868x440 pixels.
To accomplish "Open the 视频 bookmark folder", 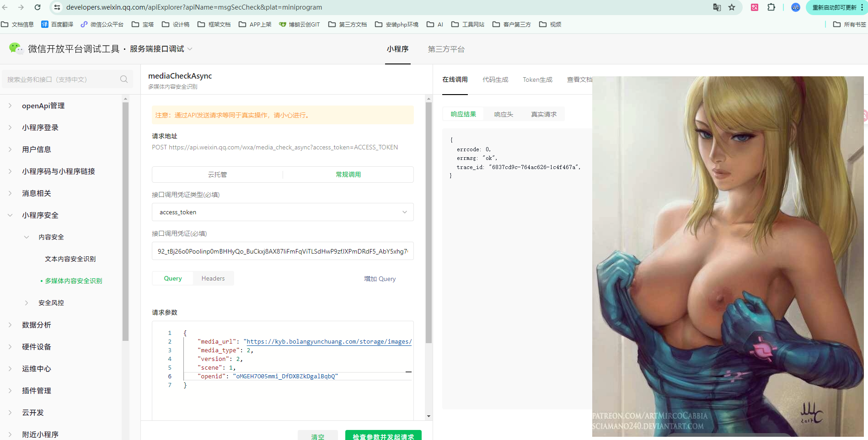I will click(x=550, y=24).
